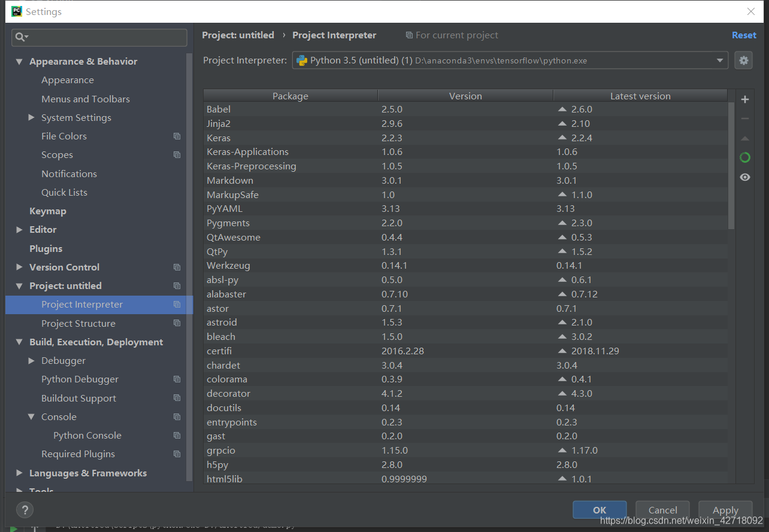
Task: Click Project: untitled breadcrumb
Action: coord(238,35)
